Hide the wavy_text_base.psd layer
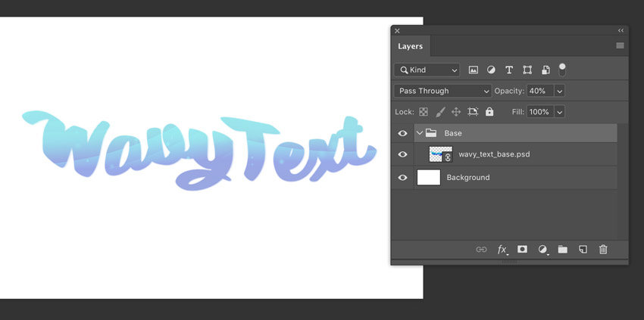The width and height of the screenshot is (644, 320). pos(402,154)
